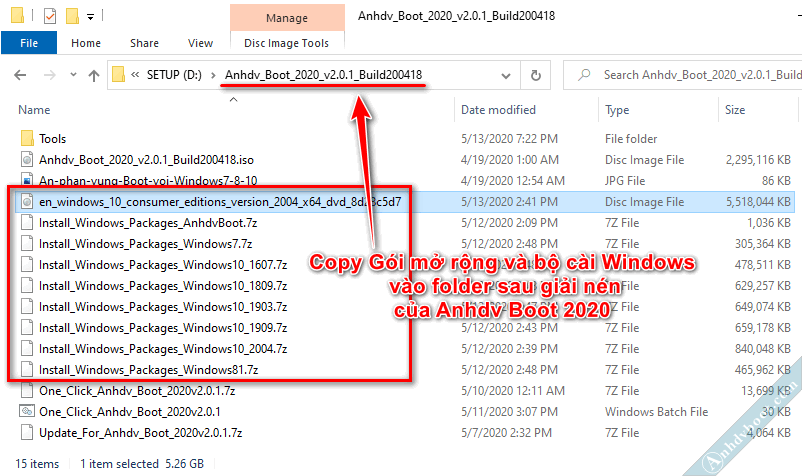Image resolution: width=802 pixels, height=476 pixels.
Task: Click the Tools folder icon
Action: (x=27, y=138)
